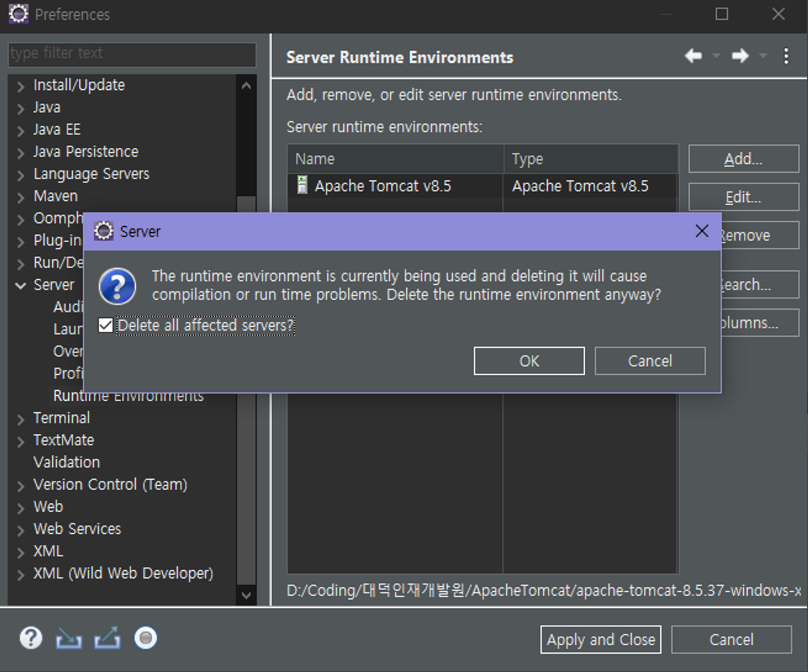Confirm deletion with OK button
This screenshot has width=808, height=672.
pyautogui.click(x=529, y=361)
